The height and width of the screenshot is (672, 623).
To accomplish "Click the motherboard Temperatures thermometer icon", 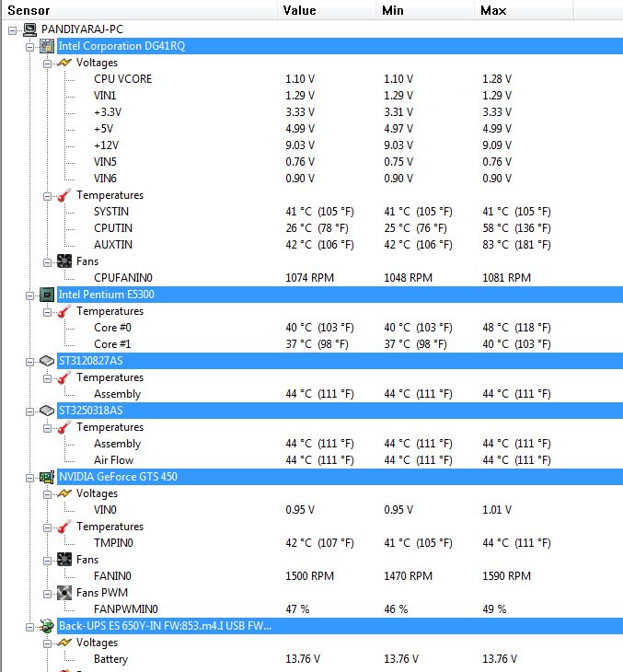I will [64, 195].
